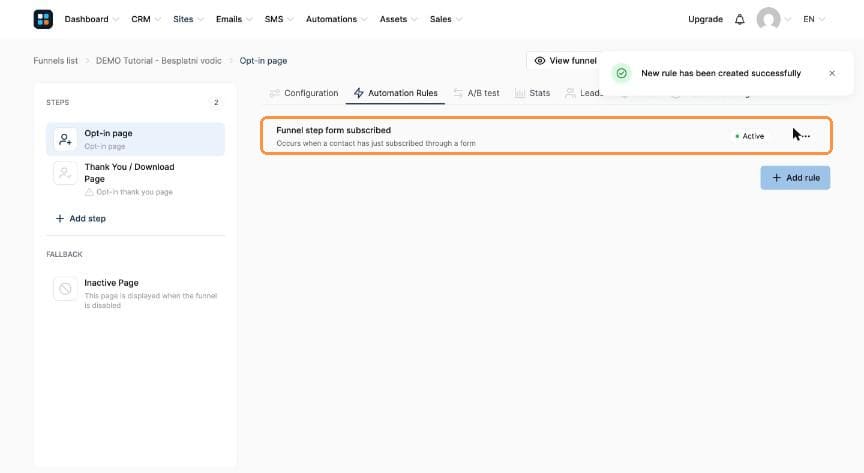Screen dimensions: 864x473
Task: Select the Thank You / Download Page step
Action: (x=136, y=179)
